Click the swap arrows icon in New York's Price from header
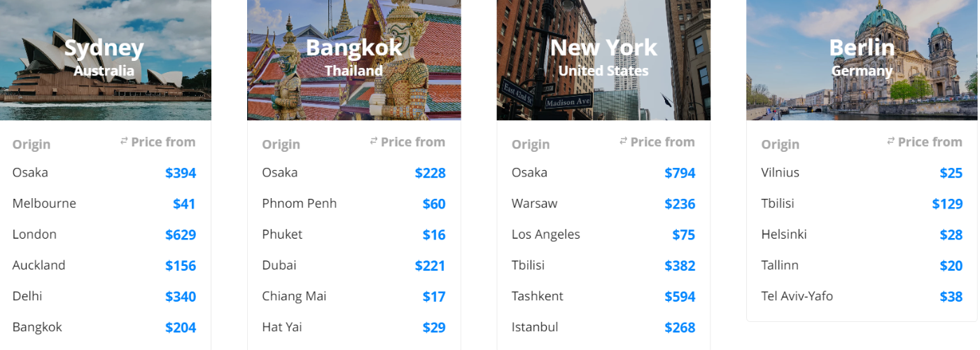This screenshot has width=980, height=350. pyautogui.click(x=624, y=141)
